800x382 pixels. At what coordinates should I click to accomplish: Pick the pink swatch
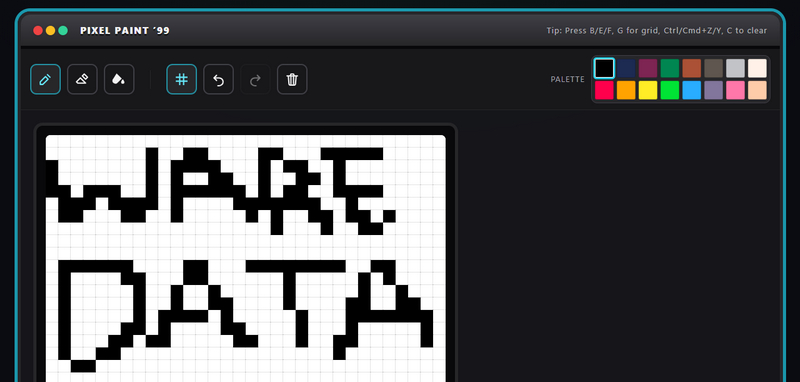coord(736,90)
